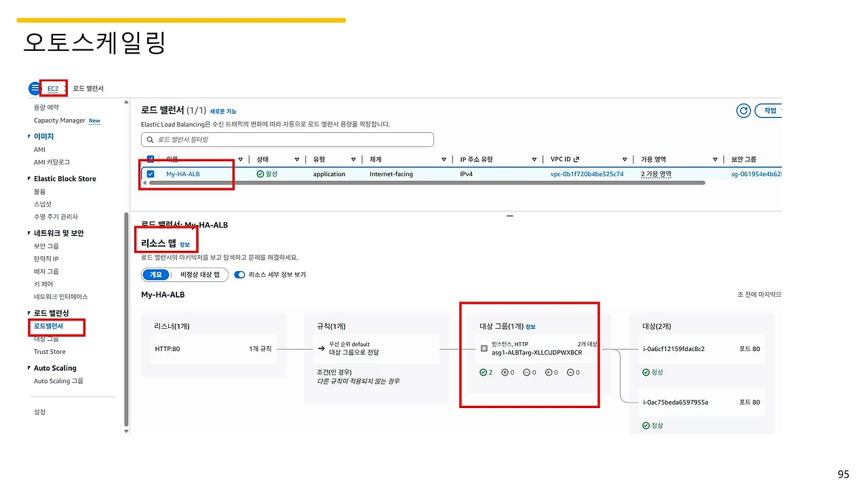The height and width of the screenshot is (488, 868).
Task: Click the initial targets clock icon
Action: [x=549, y=372]
